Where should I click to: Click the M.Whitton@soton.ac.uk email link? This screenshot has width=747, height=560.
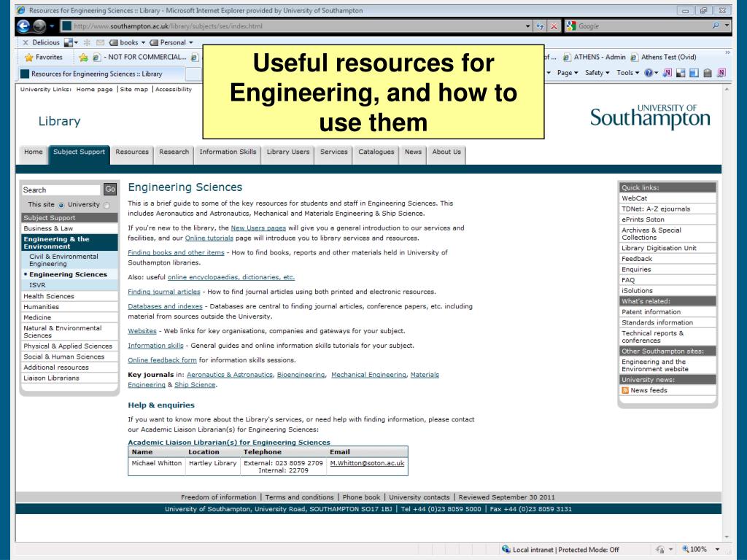pos(367,463)
